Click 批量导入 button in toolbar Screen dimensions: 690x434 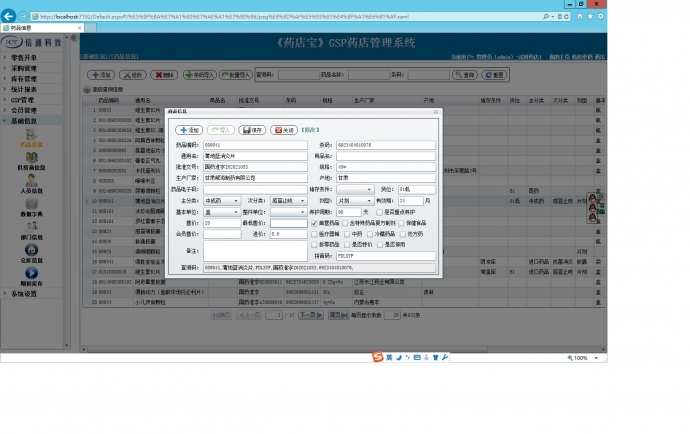pyautogui.click(x=235, y=75)
